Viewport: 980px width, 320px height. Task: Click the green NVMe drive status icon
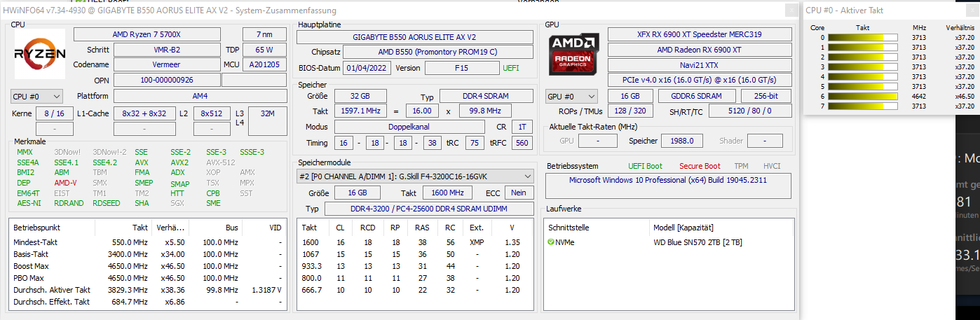(551, 242)
